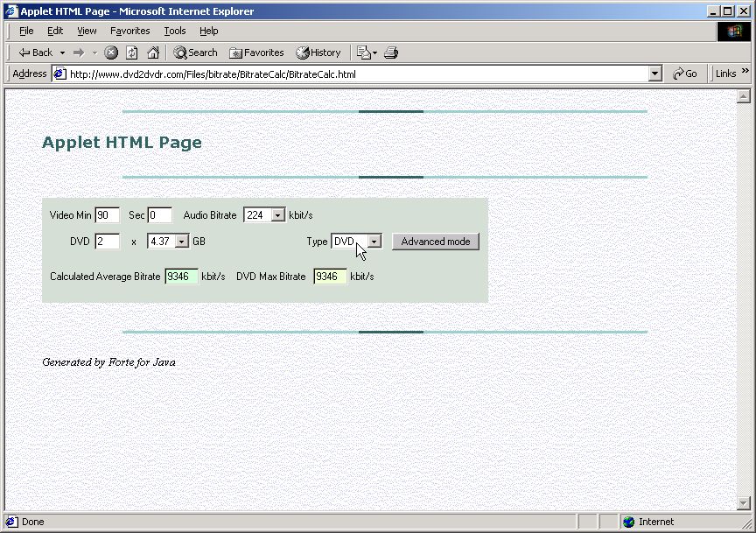Click the Stop loading icon
This screenshot has height=533, width=756.
111,53
